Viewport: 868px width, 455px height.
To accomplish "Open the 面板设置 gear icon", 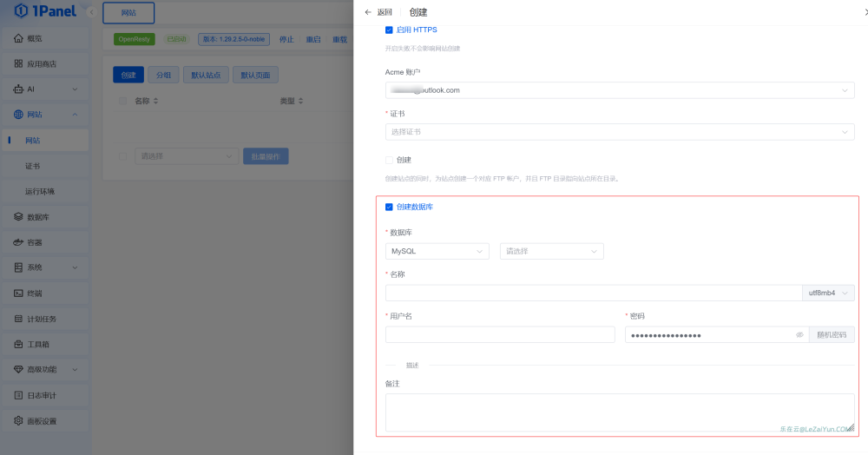I will point(18,420).
